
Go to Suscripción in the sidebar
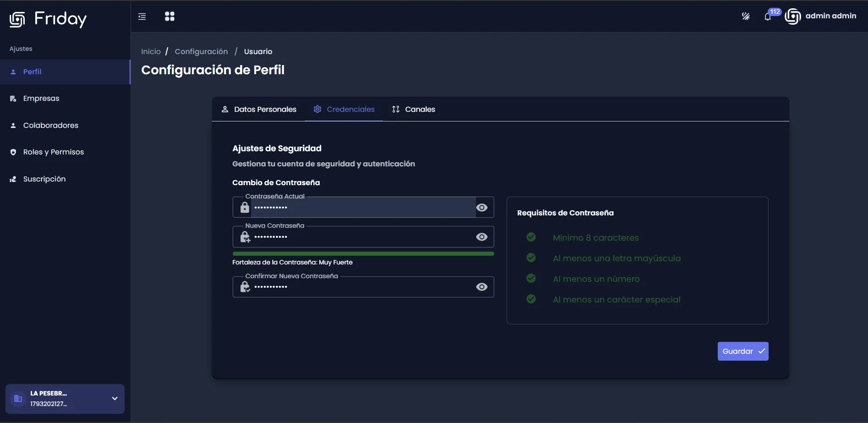pos(65,179)
